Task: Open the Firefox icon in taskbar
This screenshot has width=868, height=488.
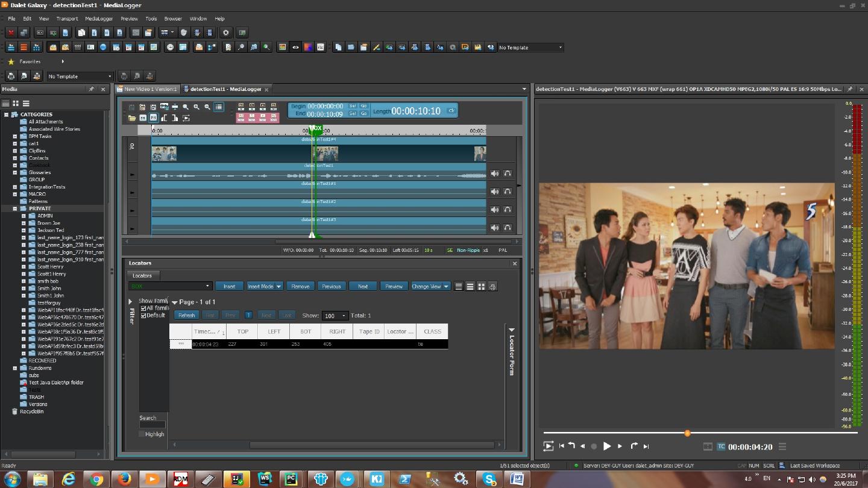Action: [x=125, y=479]
